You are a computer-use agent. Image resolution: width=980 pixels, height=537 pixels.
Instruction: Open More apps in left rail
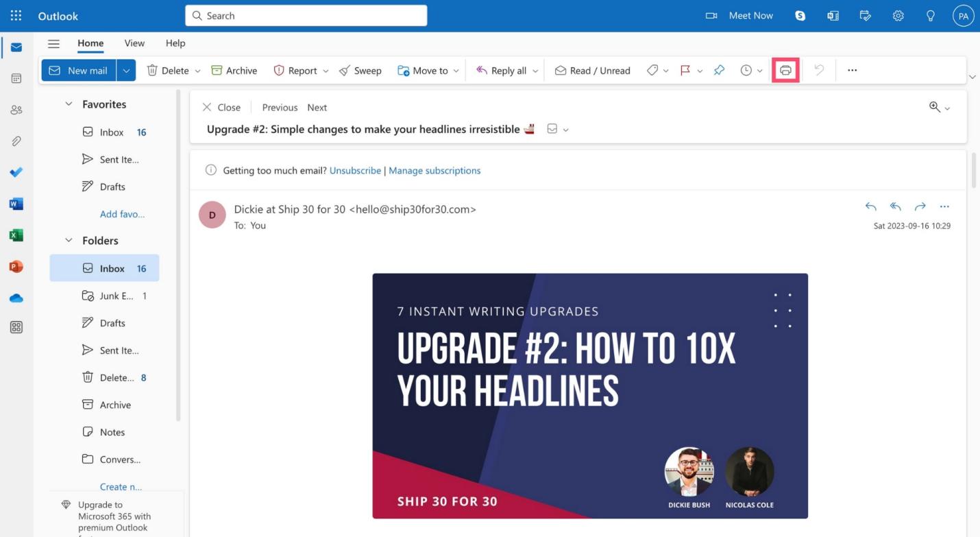coord(16,327)
